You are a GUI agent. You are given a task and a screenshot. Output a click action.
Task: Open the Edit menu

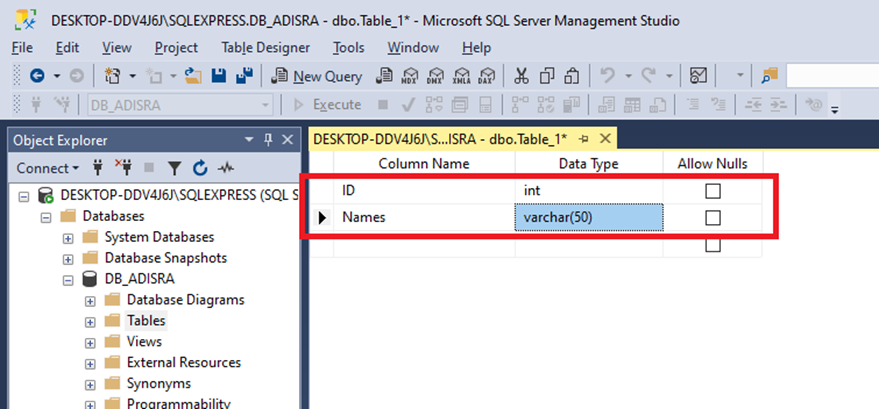pos(67,48)
